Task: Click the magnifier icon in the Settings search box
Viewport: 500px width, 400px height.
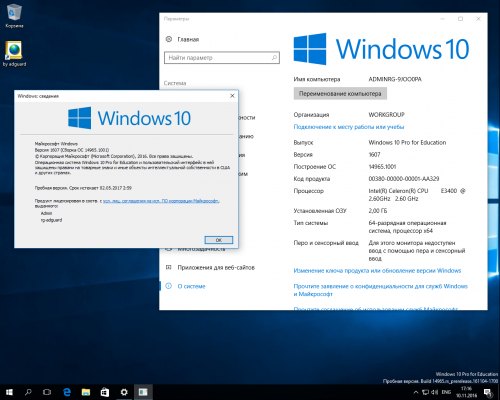Action: [x=274, y=58]
